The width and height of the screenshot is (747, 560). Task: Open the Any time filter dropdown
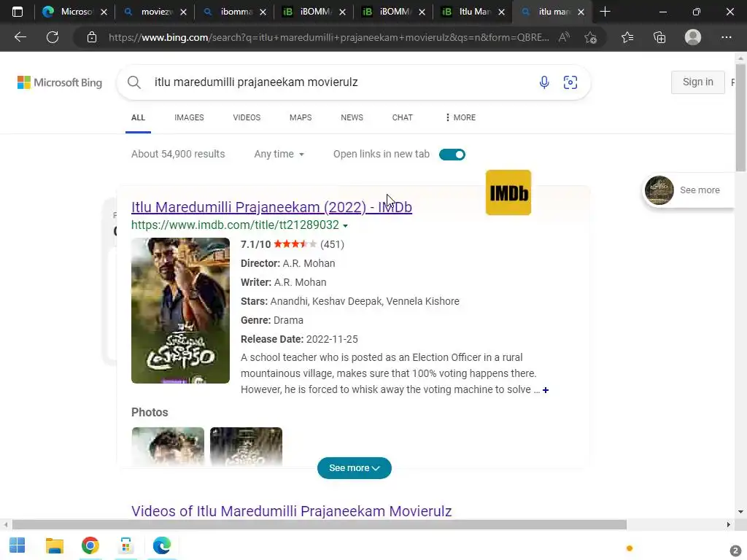point(279,155)
